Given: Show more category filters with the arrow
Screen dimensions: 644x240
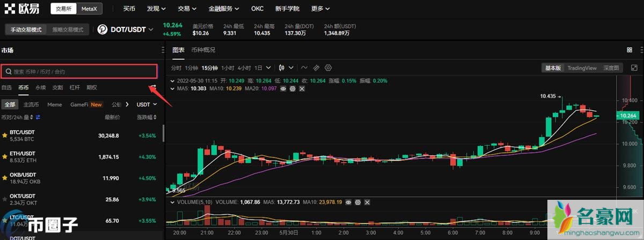Looking at the screenshot, I should click(128, 104).
